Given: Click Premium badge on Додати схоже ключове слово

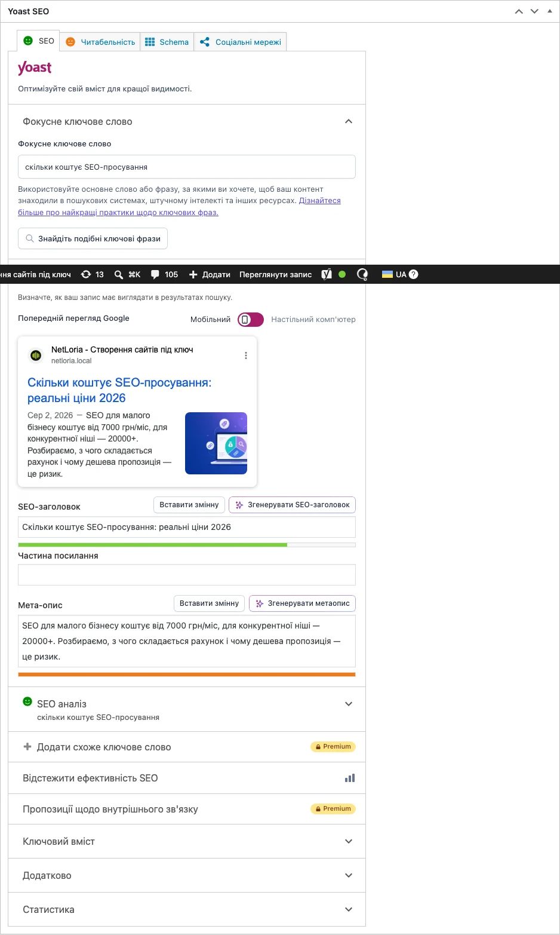Looking at the screenshot, I should 333,747.
